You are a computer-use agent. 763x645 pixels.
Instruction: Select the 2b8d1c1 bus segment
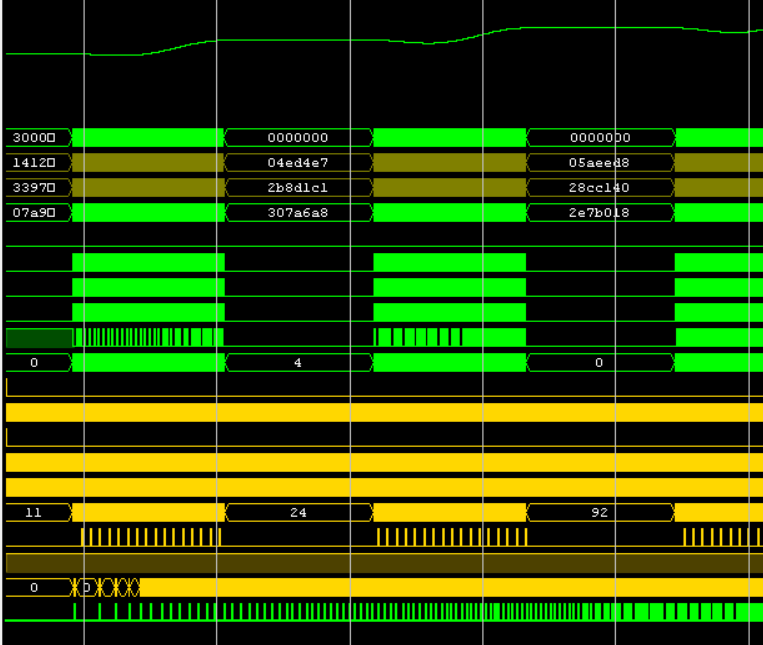coord(298,188)
